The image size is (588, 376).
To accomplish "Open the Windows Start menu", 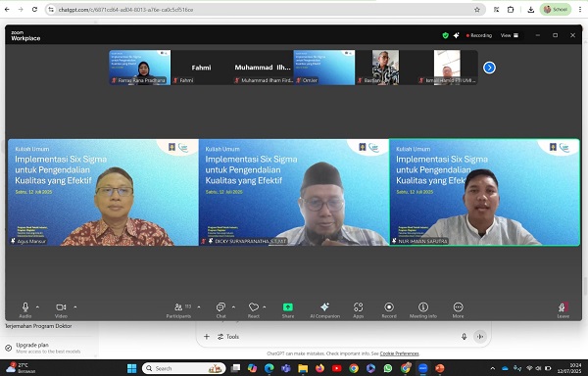I will coord(132,368).
